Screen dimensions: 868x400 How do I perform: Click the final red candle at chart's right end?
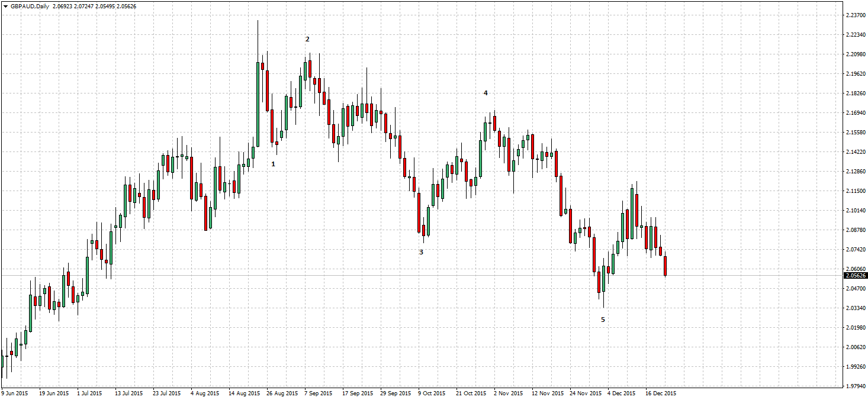(666, 265)
